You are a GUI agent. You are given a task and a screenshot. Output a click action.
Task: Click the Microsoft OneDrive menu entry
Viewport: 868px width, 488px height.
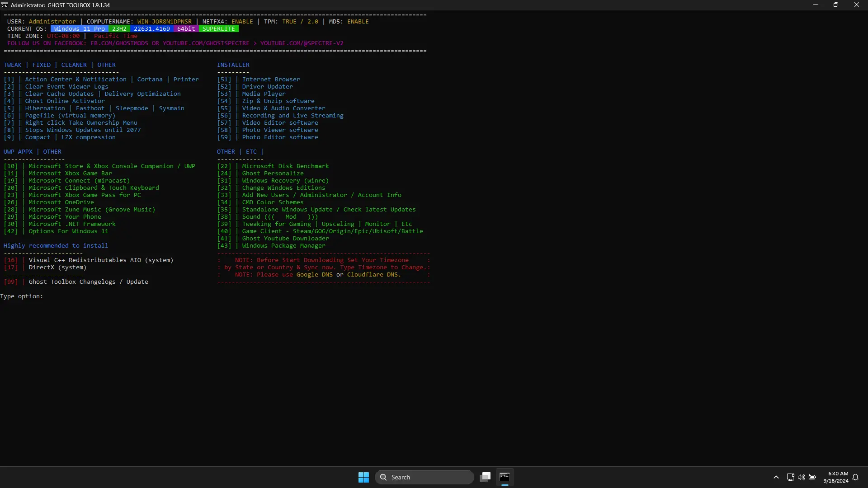61,202
